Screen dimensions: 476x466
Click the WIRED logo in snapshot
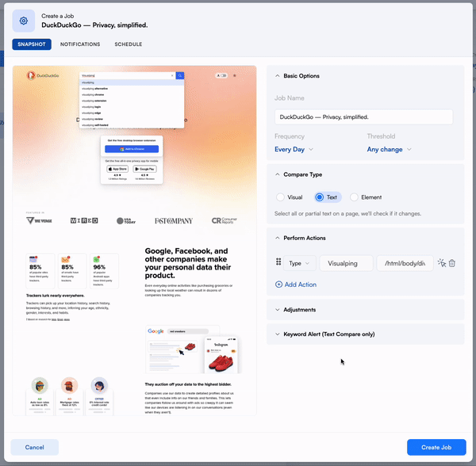pos(84,220)
